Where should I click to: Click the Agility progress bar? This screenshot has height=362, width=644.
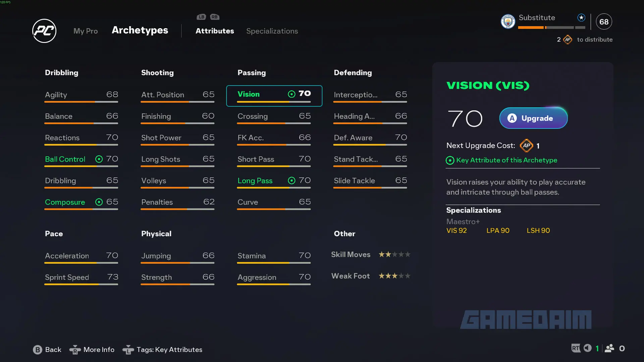81,102
